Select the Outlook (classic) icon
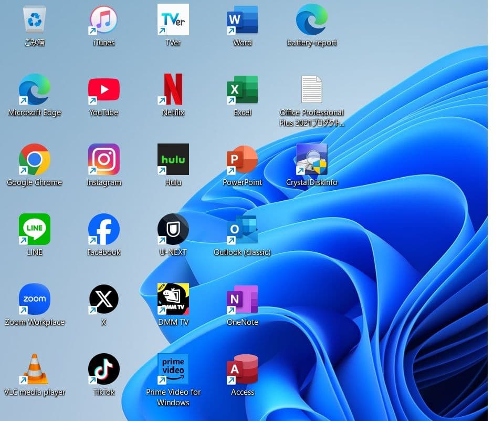The height and width of the screenshot is (421, 504). point(243,230)
